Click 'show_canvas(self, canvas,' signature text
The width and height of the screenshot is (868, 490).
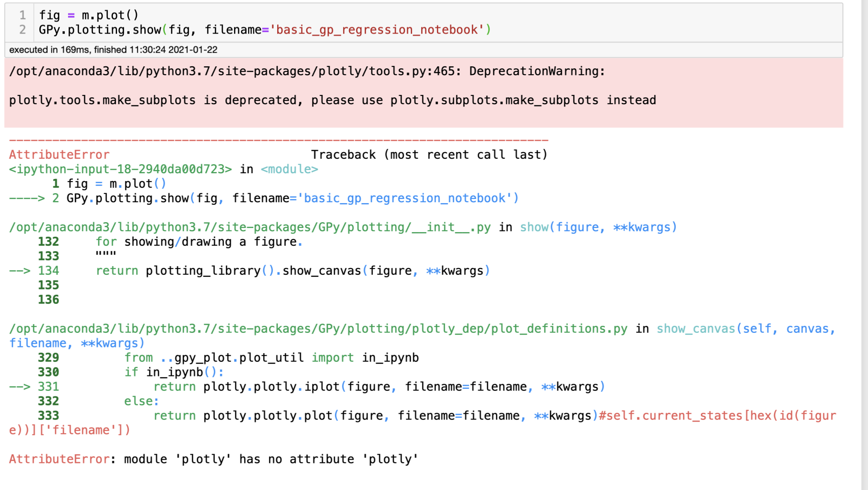(x=746, y=329)
